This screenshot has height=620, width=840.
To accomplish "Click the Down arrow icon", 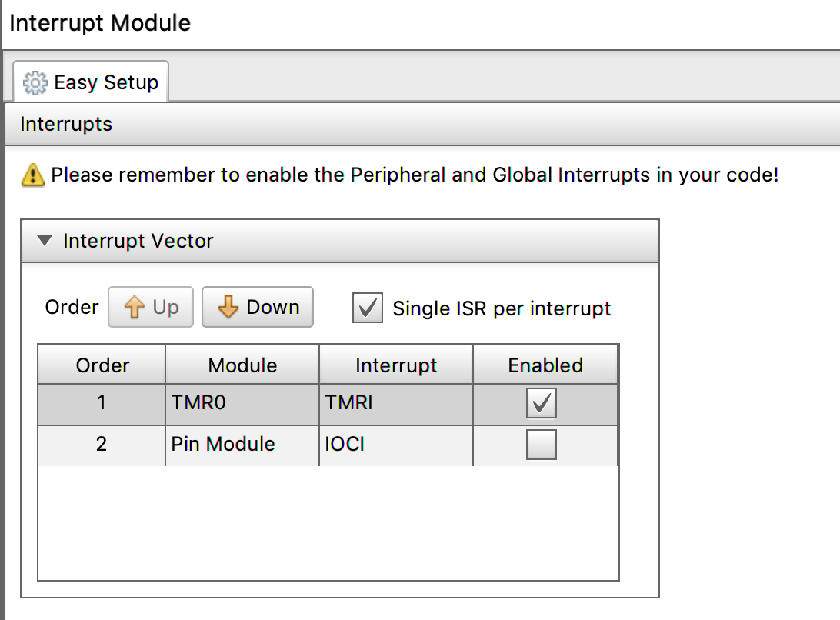I will (x=228, y=308).
